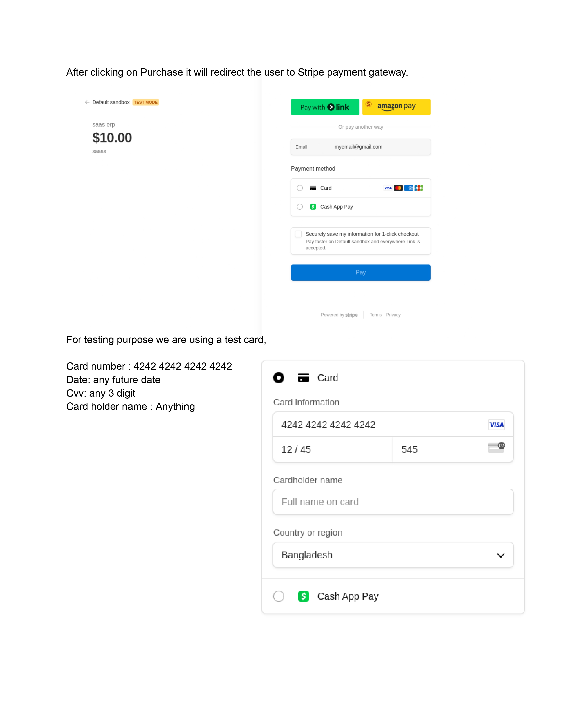The image size is (563, 728).
Task: Click the small green Cash App icon
Action: click(313, 207)
